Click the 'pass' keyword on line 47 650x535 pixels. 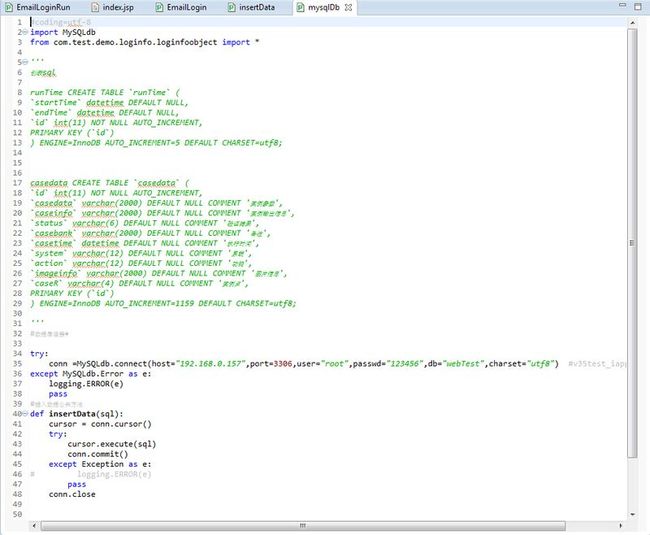77,484
